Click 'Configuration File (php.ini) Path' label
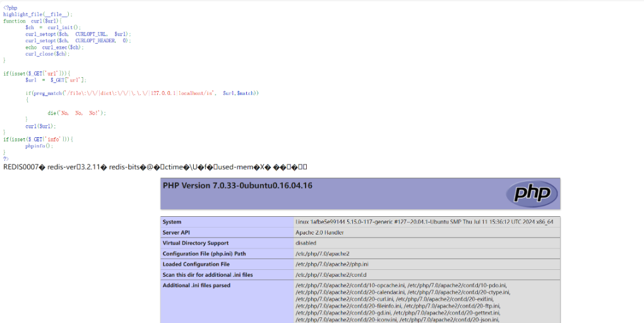Viewport: 644px width, 323px height. tap(204, 254)
